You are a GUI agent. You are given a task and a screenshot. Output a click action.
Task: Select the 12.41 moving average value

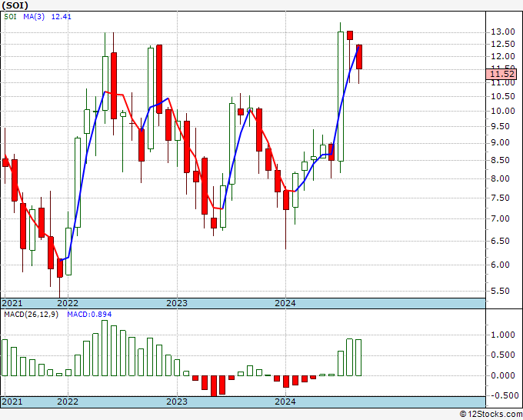[x=61, y=17]
